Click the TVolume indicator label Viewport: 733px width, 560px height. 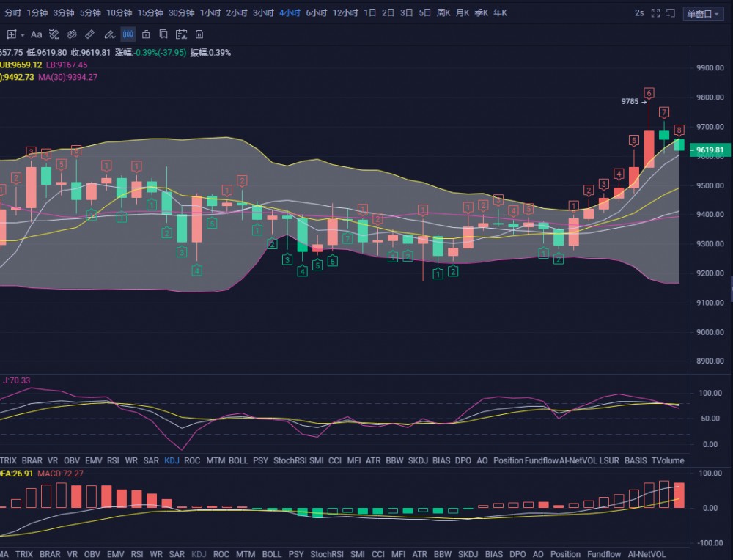pyautogui.click(x=667, y=460)
